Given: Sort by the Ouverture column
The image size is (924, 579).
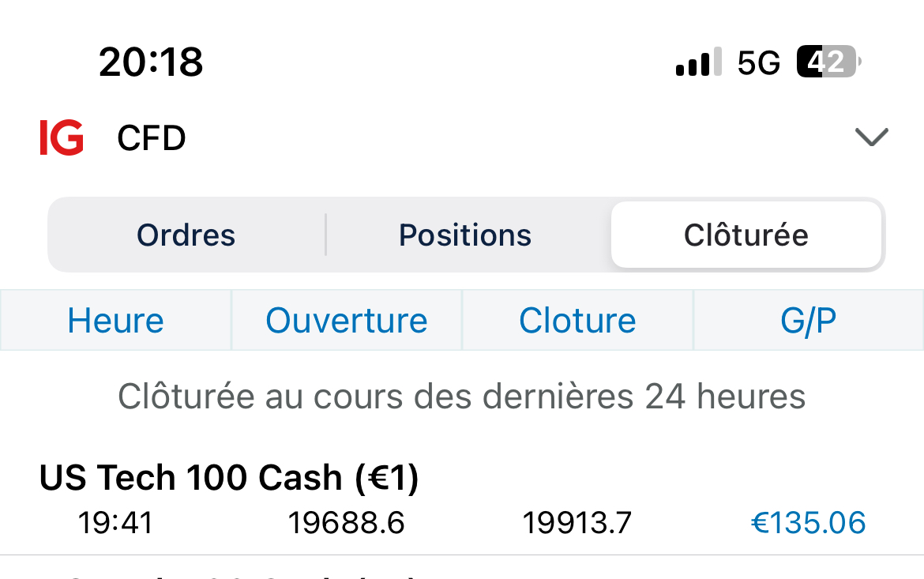Looking at the screenshot, I should [347, 321].
